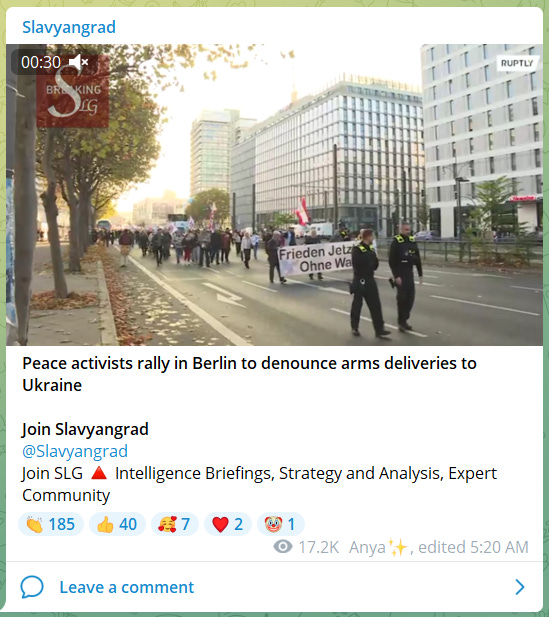The image size is (549, 617).
Task: Toggle the smiling hearts face reaction
Action: [x=175, y=524]
